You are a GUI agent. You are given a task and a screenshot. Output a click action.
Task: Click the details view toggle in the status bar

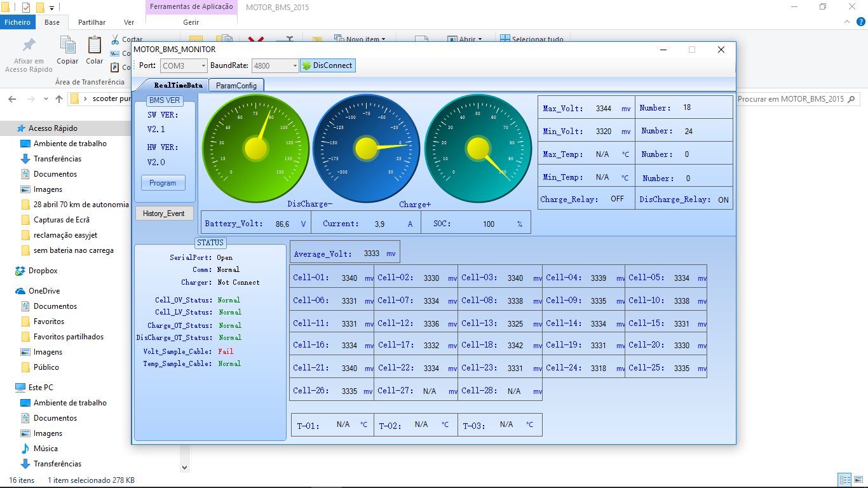(x=844, y=480)
